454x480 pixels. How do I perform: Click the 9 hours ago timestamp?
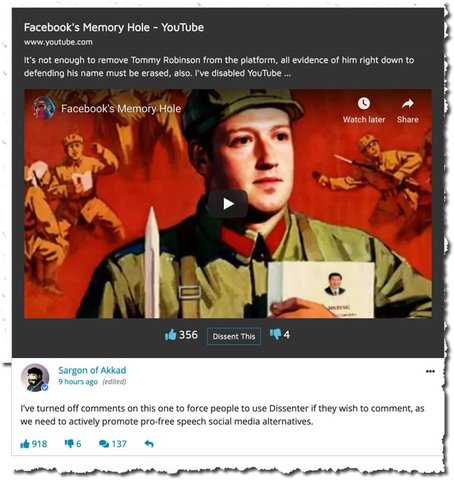coord(78,382)
